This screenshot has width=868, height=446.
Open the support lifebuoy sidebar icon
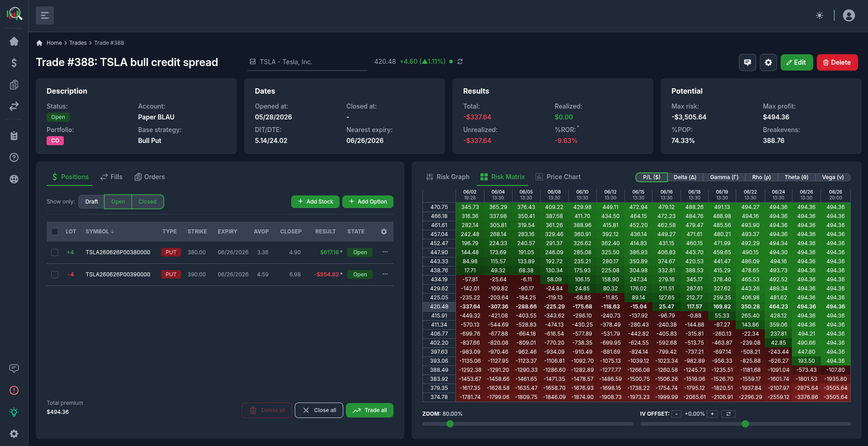[x=14, y=179]
